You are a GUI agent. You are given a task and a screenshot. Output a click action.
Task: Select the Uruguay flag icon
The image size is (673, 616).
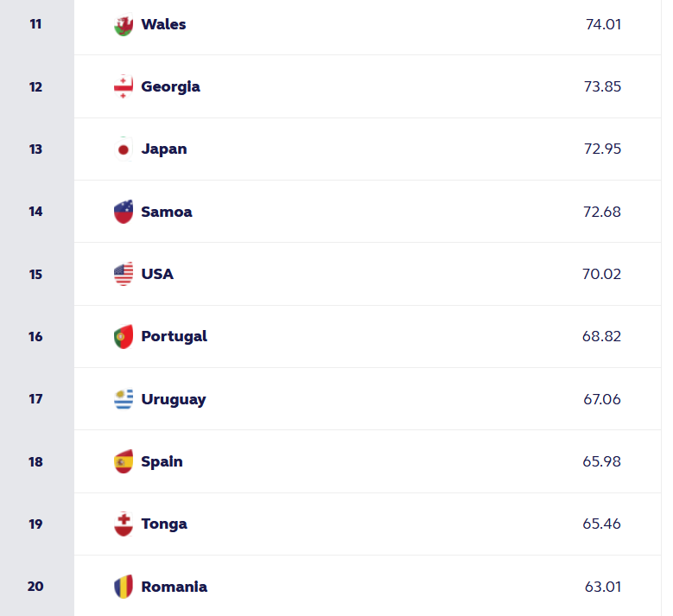click(x=124, y=399)
